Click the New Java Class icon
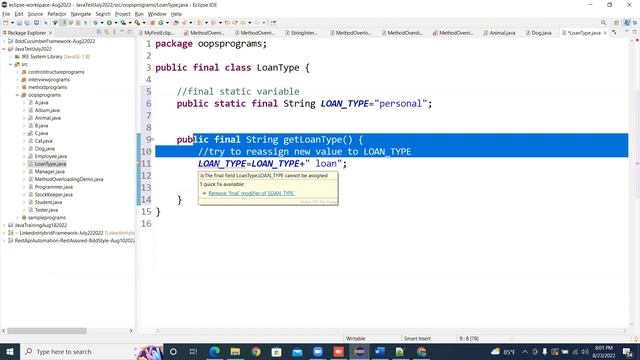 pos(161,23)
